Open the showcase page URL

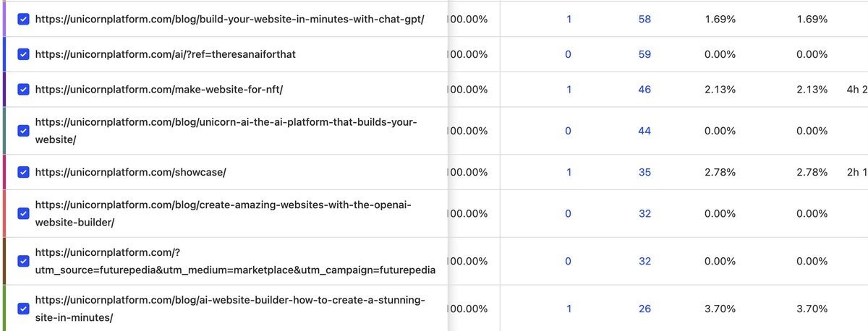130,172
